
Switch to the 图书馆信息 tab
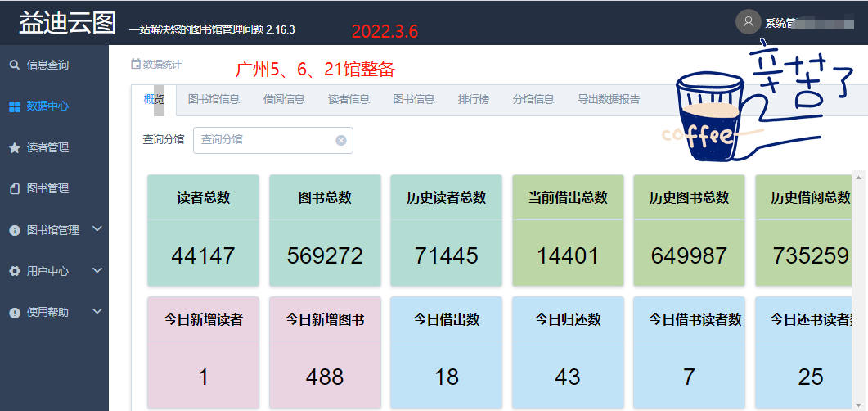pyautogui.click(x=214, y=99)
